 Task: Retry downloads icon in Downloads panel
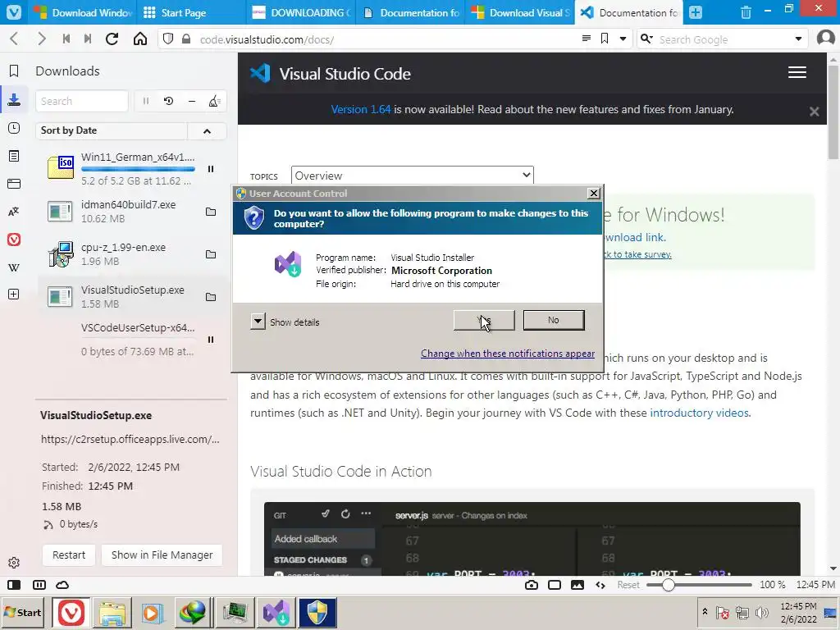point(169,101)
